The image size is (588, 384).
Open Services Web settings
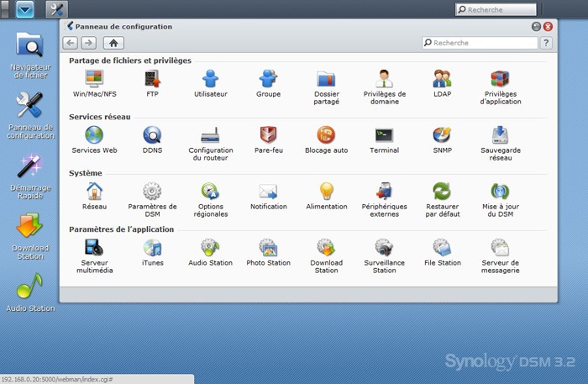94,139
